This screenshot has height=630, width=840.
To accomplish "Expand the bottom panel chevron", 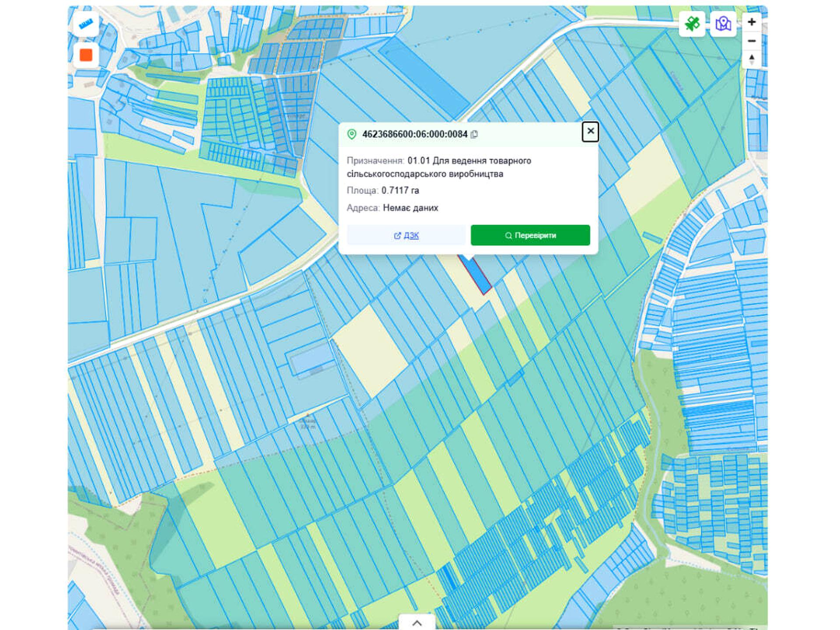I will pos(417,623).
